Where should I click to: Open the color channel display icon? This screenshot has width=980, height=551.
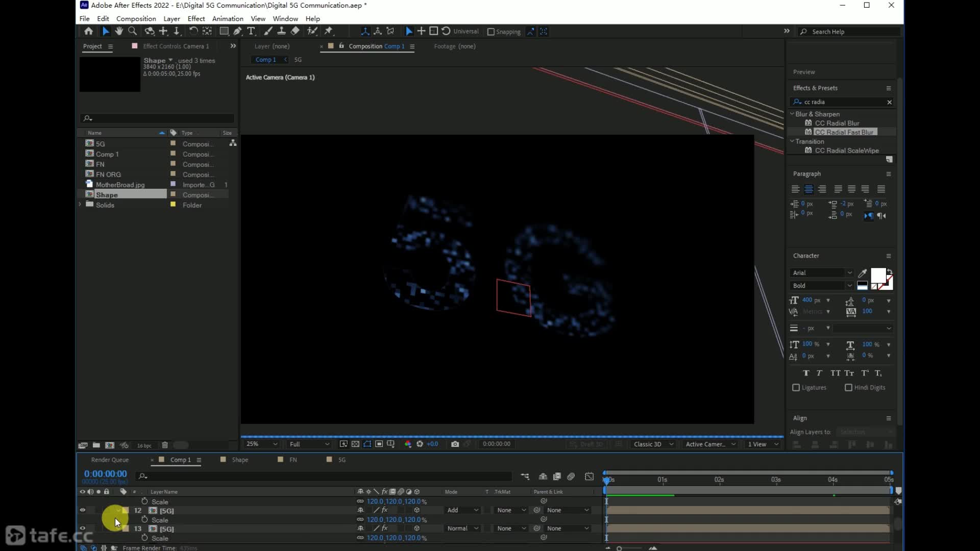(408, 444)
